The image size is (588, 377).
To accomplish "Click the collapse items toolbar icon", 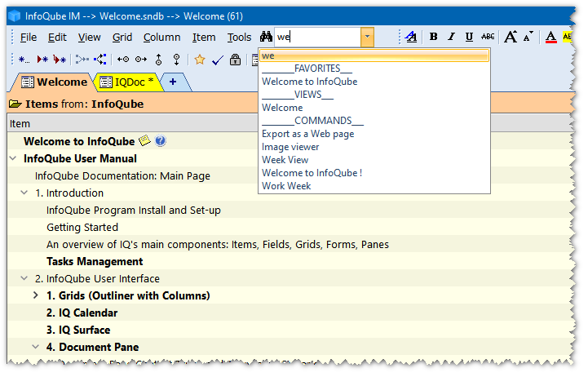I will pos(82,60).
